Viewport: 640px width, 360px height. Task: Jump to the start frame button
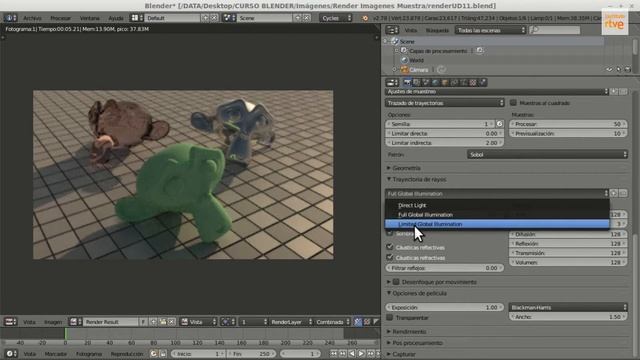click(x=334, y=353)
